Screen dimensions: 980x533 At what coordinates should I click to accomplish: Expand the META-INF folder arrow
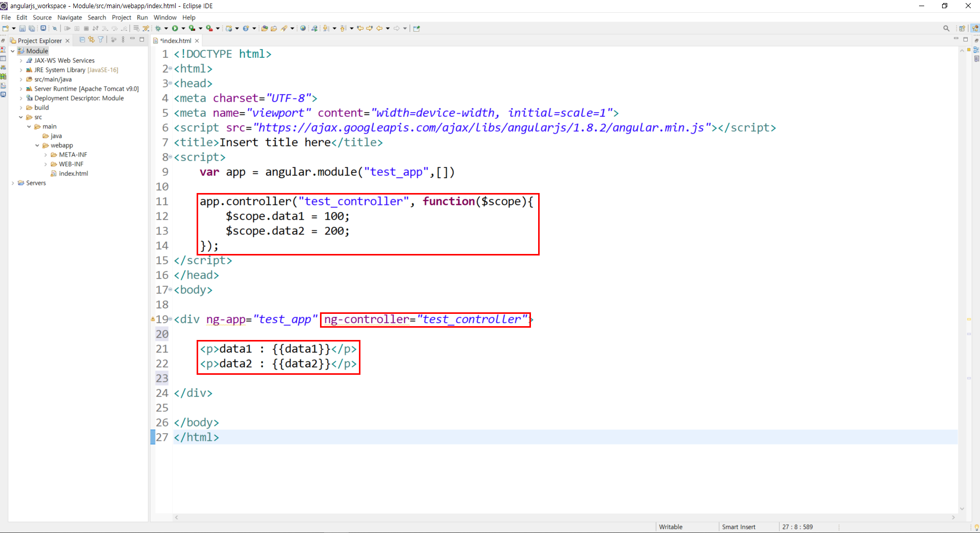coord(46,155)
